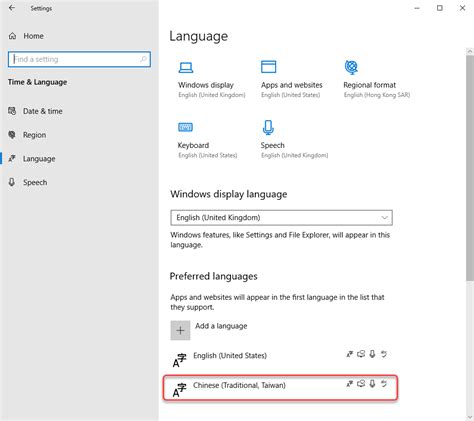Open the Windows display laptop icon
Screen dimensions: 474x421
[x=186, y=67]
